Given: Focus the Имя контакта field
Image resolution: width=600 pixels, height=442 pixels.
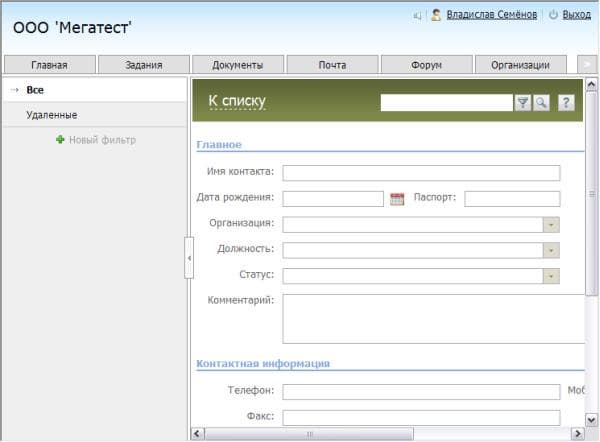Looking at the screenshot, I should click(x=421, y=173).
